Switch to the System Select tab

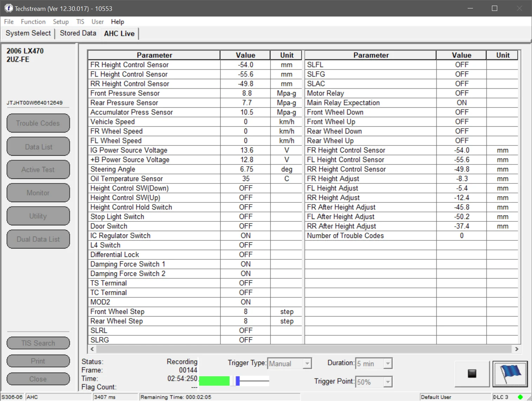(x=28, y=33)
